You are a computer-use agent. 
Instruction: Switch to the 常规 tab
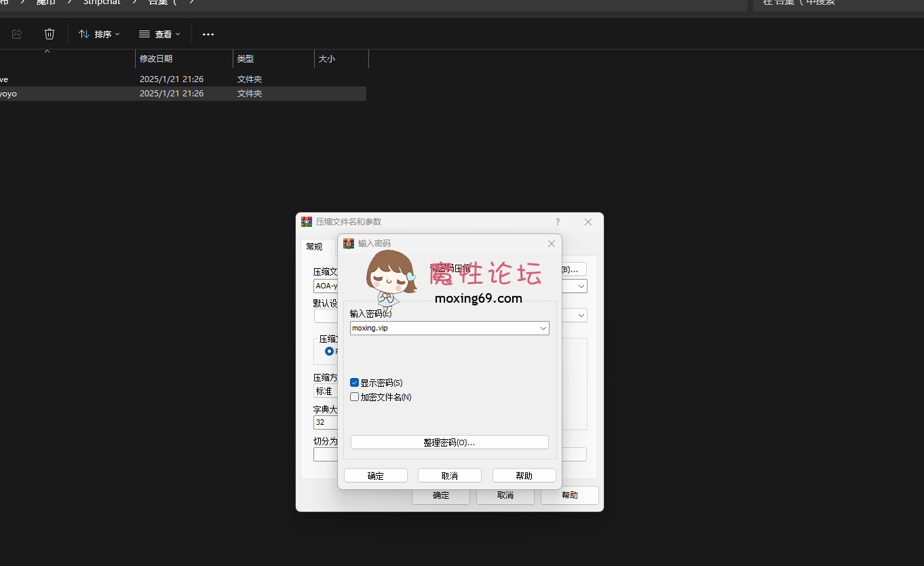314,246
